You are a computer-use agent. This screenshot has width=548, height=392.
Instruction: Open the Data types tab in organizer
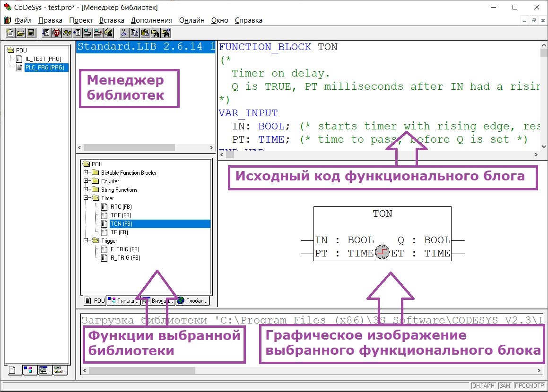29,370
